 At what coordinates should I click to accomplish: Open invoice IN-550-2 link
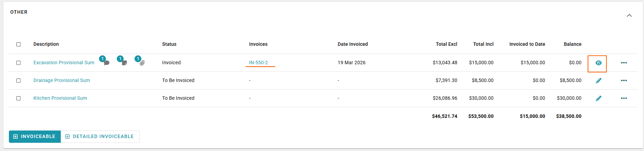point(258,63)
